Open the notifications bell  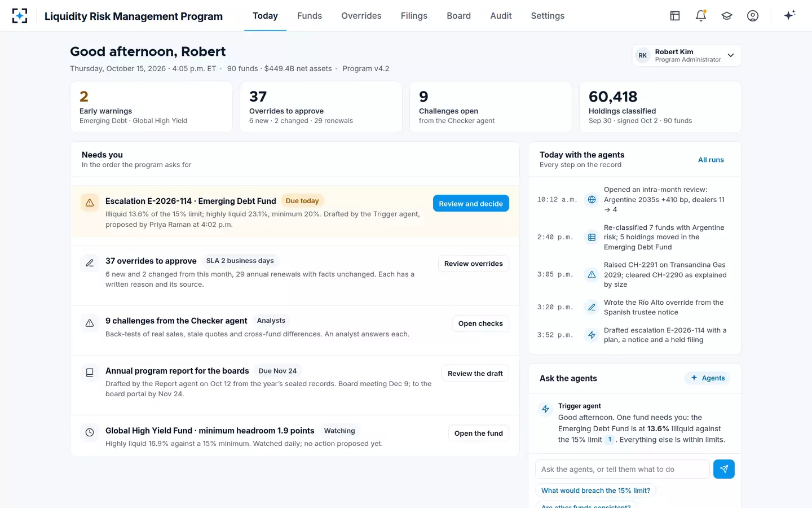pyautogui.click(x=701, y=16)
